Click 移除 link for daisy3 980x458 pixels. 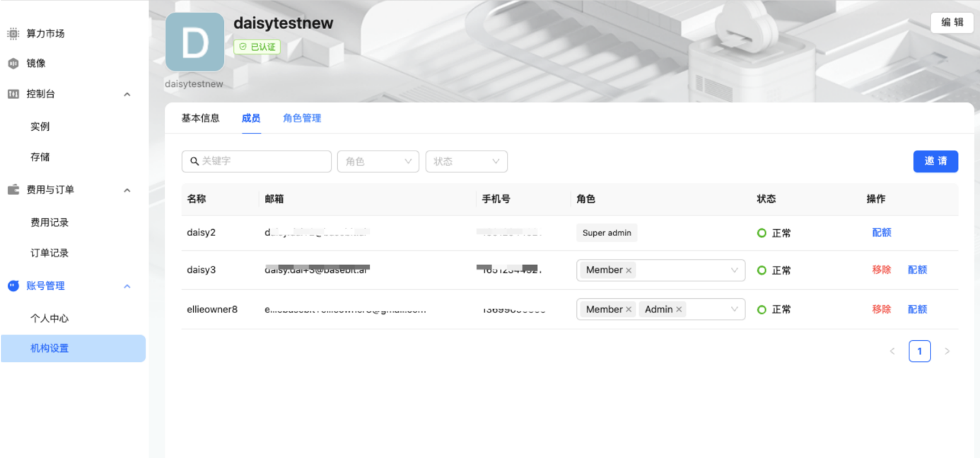click(881, 270)
